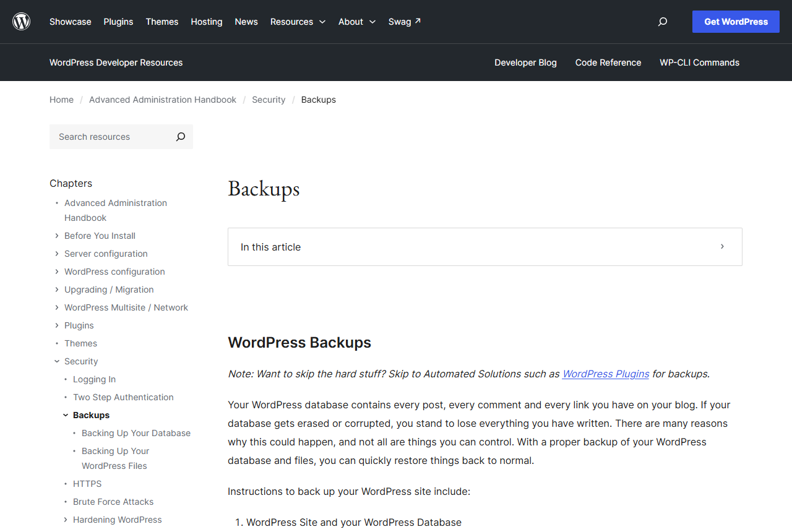
Task: Open Plugins in the top navigation
Action: [118, 22]
